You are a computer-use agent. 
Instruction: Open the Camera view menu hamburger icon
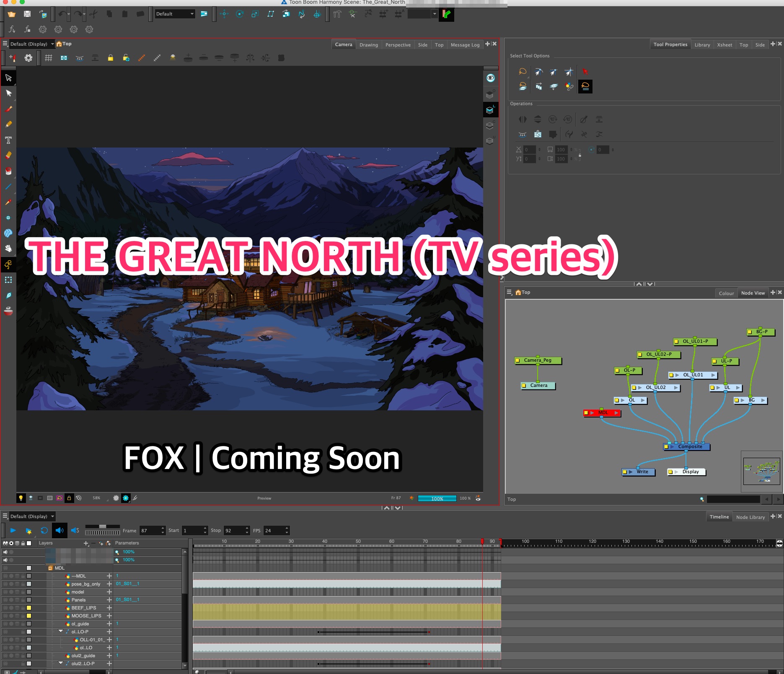coord(5,44)
